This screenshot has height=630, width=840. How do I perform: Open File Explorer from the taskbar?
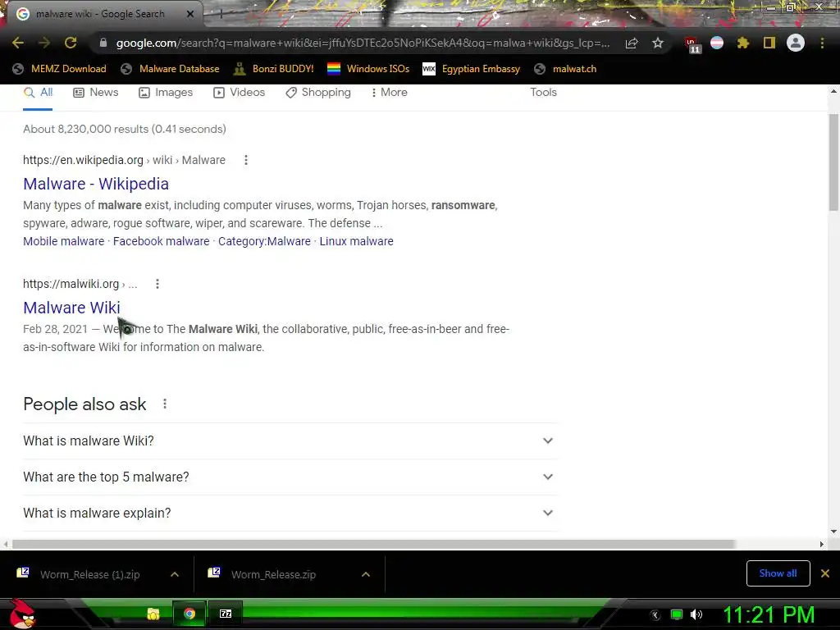[x=153, y=614]
